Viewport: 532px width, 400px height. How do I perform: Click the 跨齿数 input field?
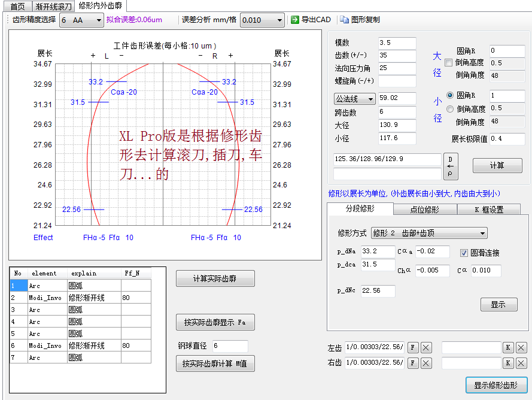tap(397, 112)
